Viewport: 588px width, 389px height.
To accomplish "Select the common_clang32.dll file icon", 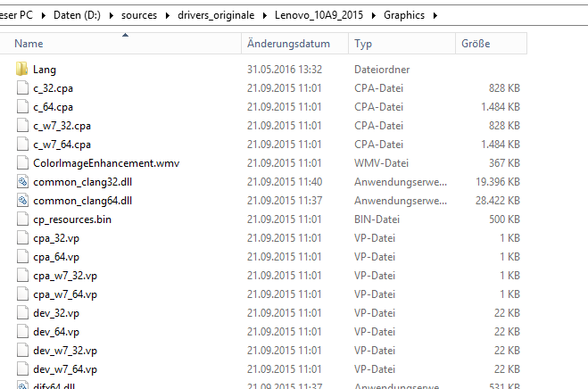I will point(22,182).
